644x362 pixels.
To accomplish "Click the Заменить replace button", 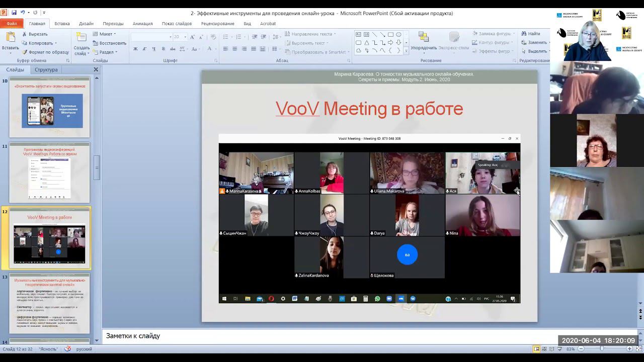I will pos(534,42).
